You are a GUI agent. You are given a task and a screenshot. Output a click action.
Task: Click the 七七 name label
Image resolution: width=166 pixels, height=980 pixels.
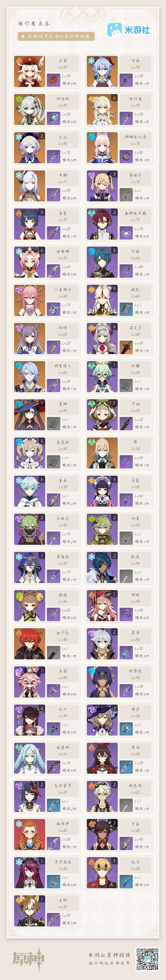tap(63, 137)
